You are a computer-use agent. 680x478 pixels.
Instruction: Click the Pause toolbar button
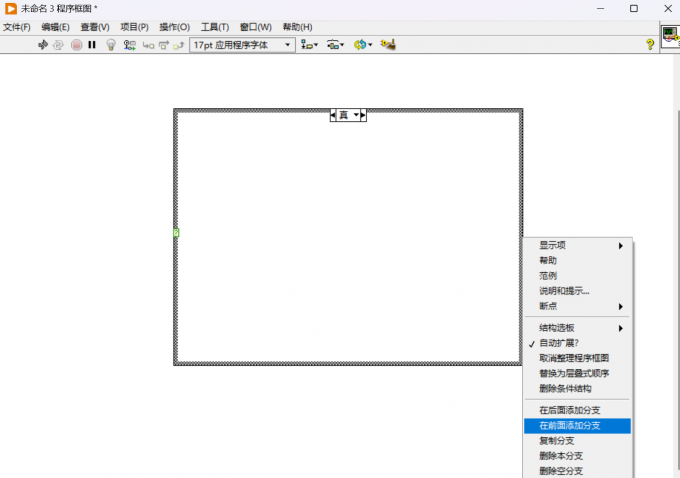[x=92, y=45]
